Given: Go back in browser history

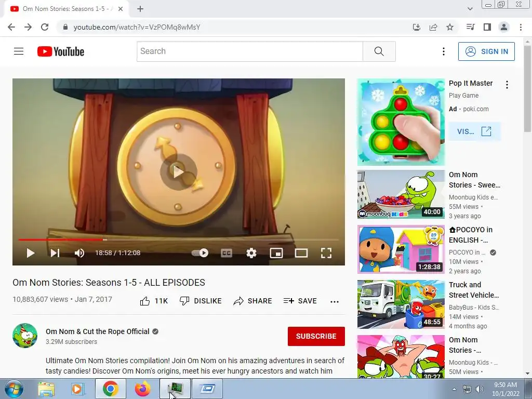Looking at the screenshot, I should [11, 27].
